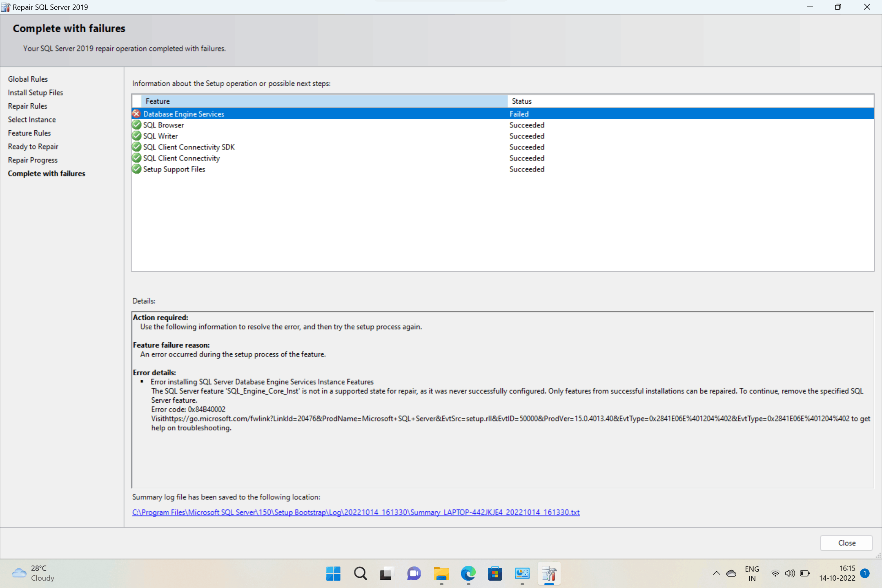
Task: Open taskbar Search magnifier icon
Action: pyautogui.click(x=360, y=574)
